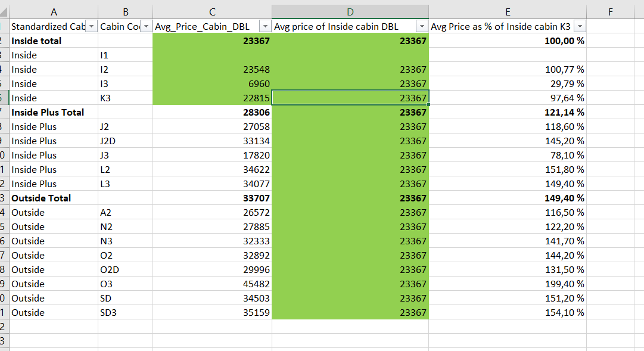Click the percentage 154,10 %

(564, 312)
